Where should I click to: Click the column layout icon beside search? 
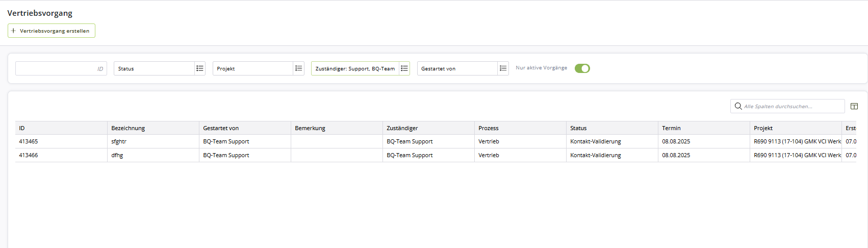[854, 106]
